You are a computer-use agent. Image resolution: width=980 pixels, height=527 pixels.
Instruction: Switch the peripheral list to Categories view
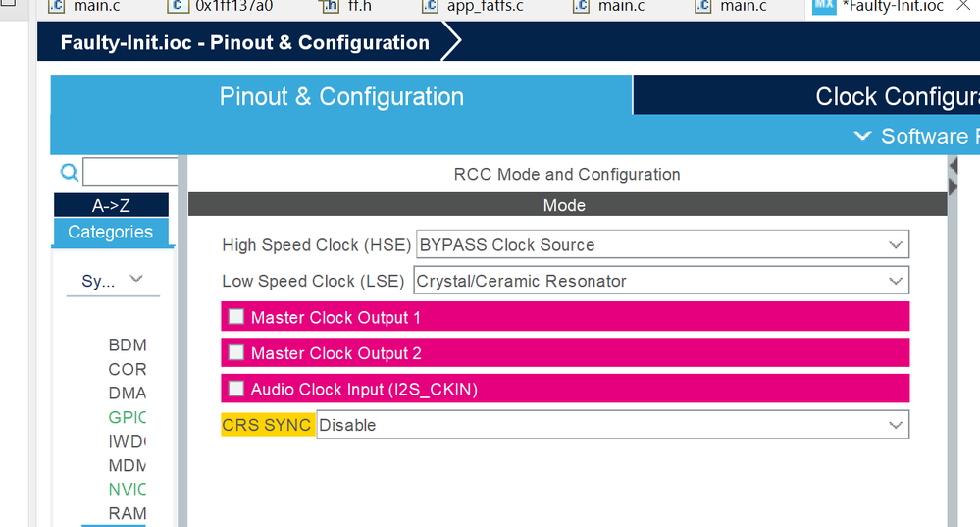pyautogui.click(x=111, y=232)
